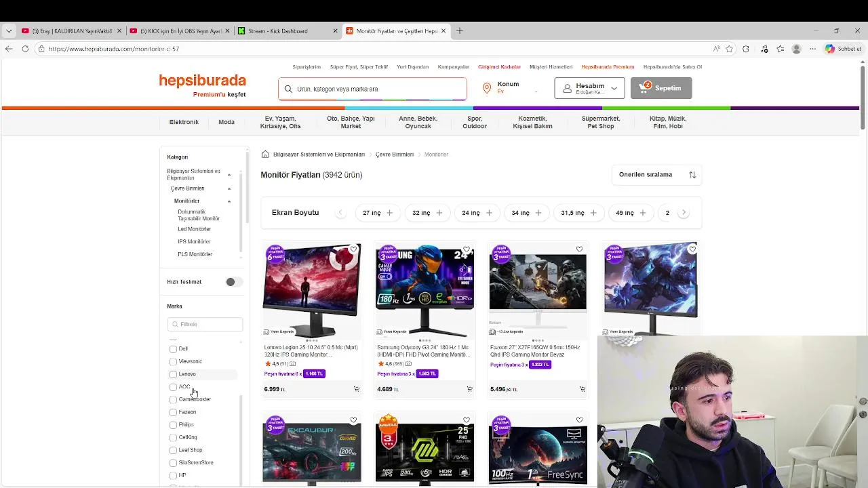This screenshot has height=488, width=868.
Task: Add Lenovo Legion monitor to cart icon
Action: (356, 389)
